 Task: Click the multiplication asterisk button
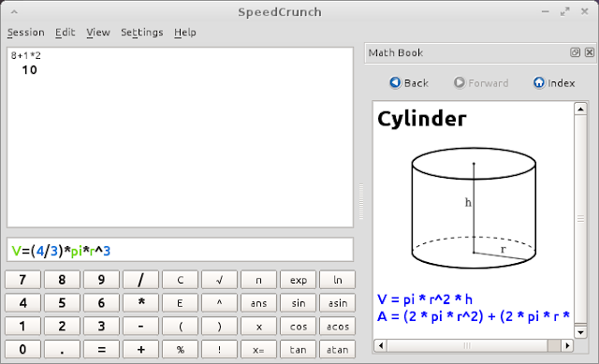pyautogui.click(x=140, y=303)
